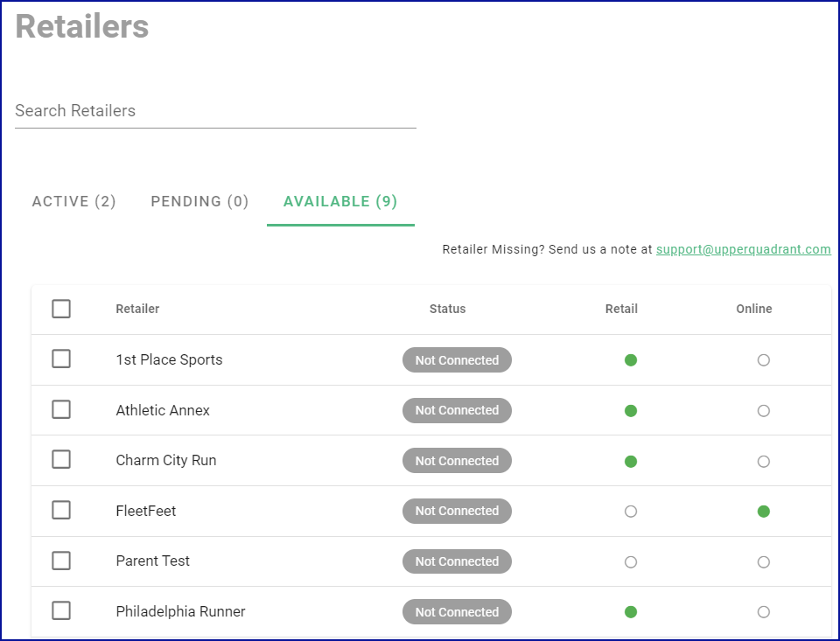This screenshot has height=641, width=840.
Task: Check the Parent Test checkbox
Action: (x=61, y=561)
